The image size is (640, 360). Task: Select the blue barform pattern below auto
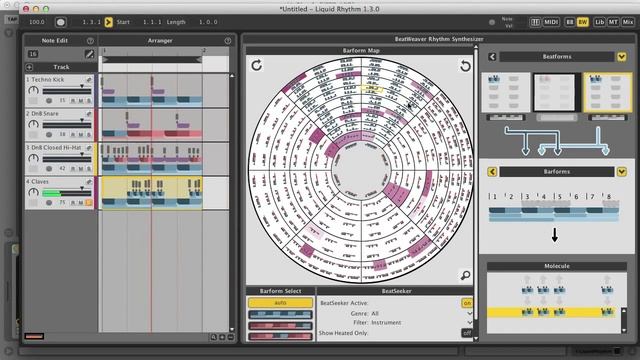click(x=280, y=314)
